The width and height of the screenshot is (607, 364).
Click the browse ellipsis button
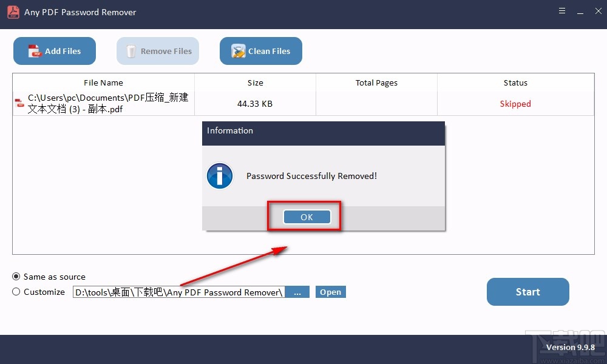297,292
